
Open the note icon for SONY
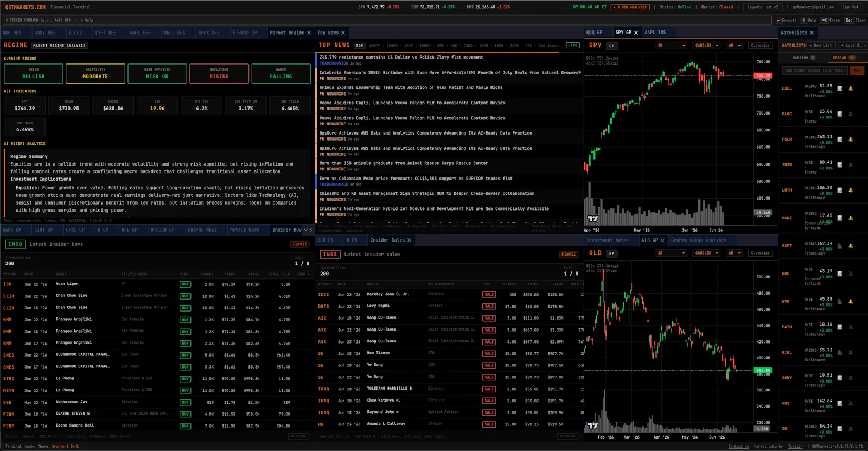pos(840,378)
